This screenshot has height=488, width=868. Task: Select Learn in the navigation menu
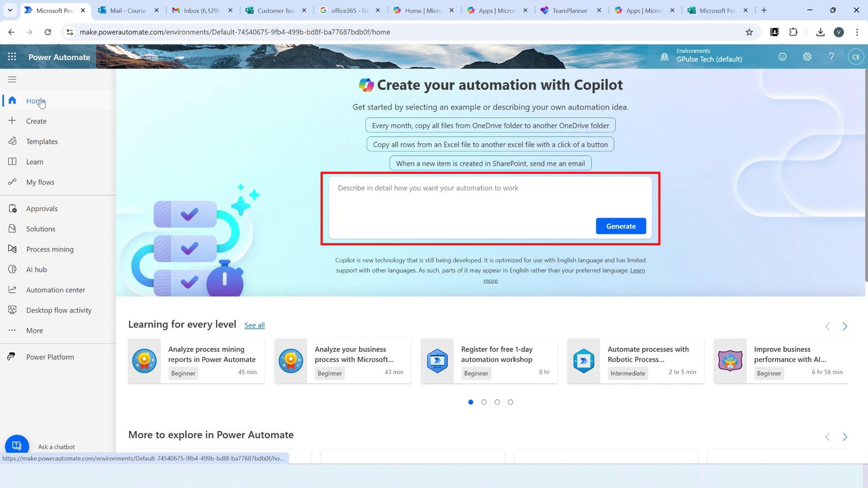(34, 162)
